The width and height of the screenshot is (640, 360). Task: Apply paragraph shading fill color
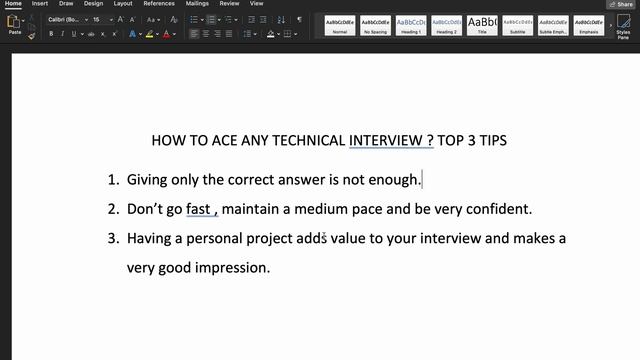click(x=271, y=34)
